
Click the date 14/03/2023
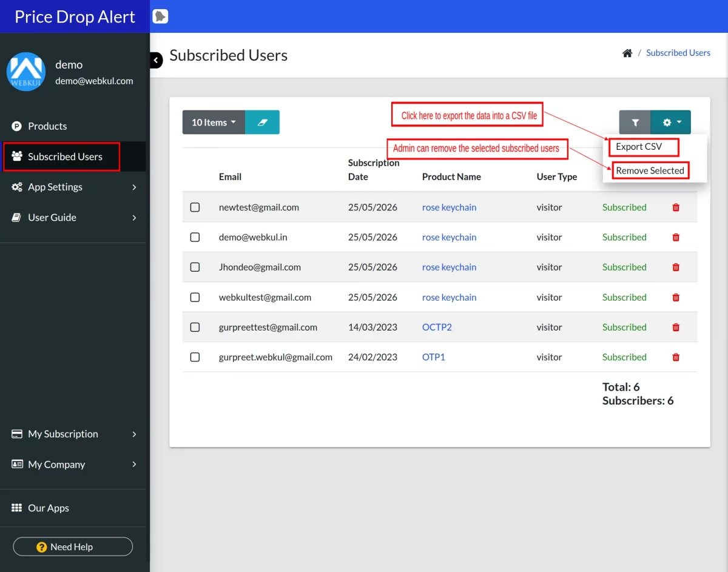pyautogui.click(x=372, y=328)
